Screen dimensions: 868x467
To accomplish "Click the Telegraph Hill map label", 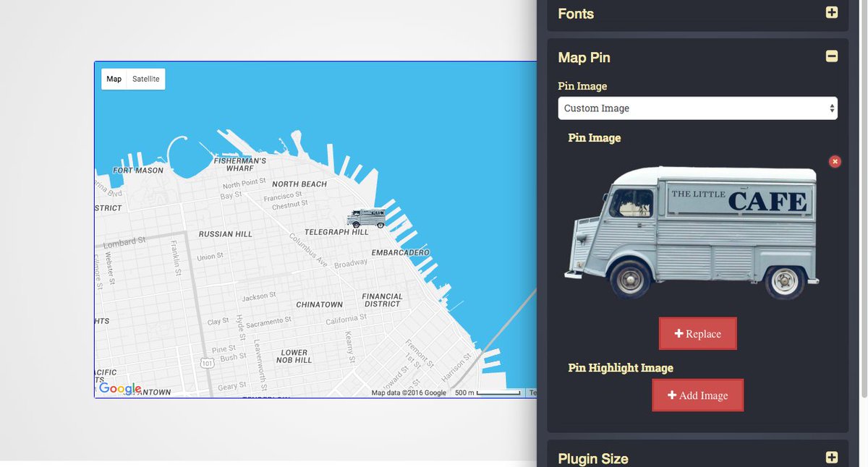I will point(336,232).
